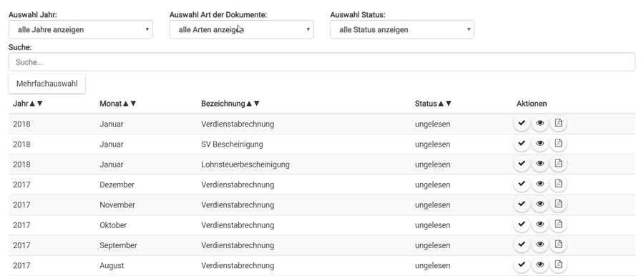Screen dimensions: 644x276
Task: Mark January 2018 Verdienstabrechnung as read
Action: pyautogui.click(x=522, y=123)
